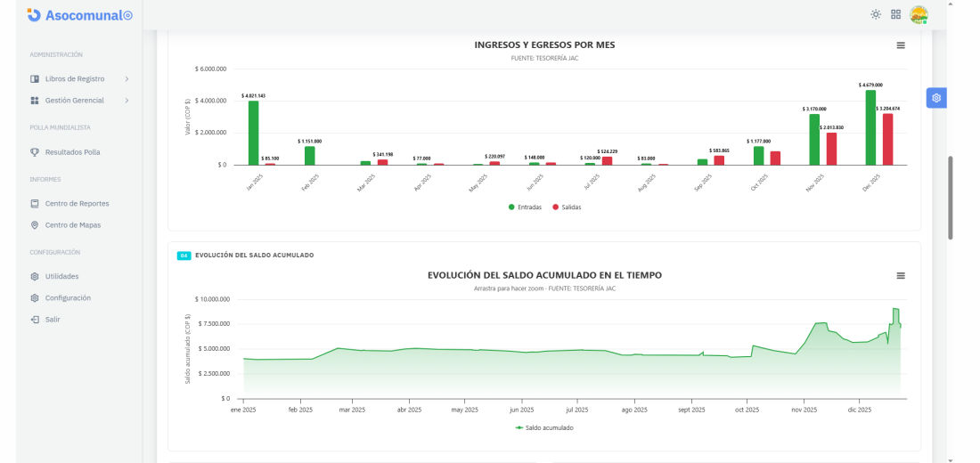The width and height of the screenshot is (980, 463).
Task: Expand Libros de Registro chevron
Action: coord(127,78)
